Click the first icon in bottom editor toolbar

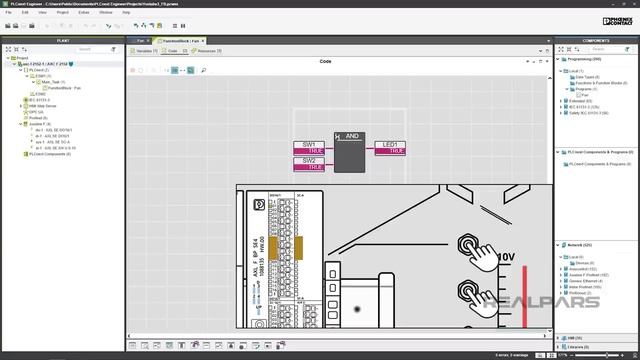point(133,346)
